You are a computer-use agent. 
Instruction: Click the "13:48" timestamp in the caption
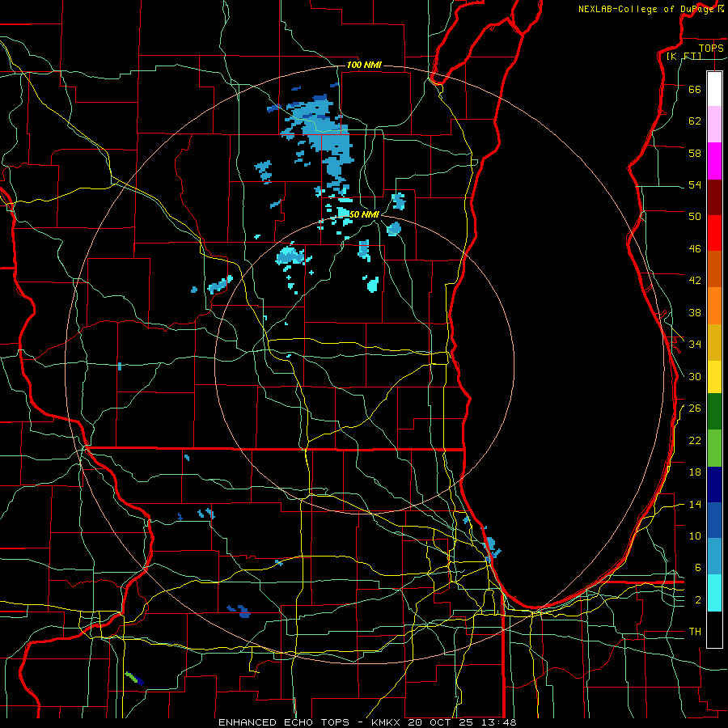pos(499,722)
